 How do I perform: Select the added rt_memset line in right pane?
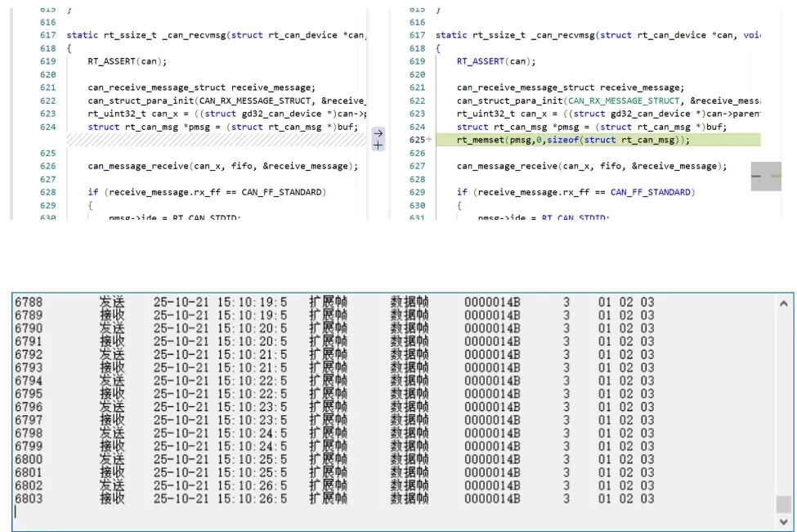pos(573,140)
